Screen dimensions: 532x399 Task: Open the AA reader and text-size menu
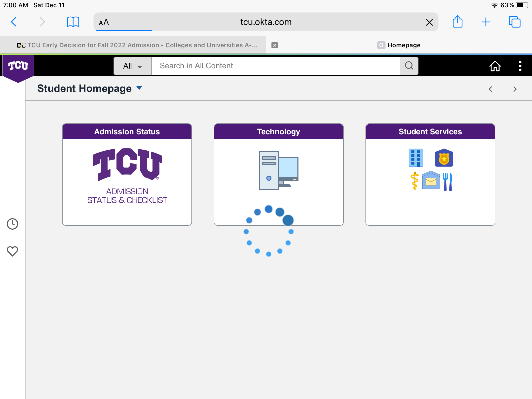pyautogui.click(x=104, y=22)
